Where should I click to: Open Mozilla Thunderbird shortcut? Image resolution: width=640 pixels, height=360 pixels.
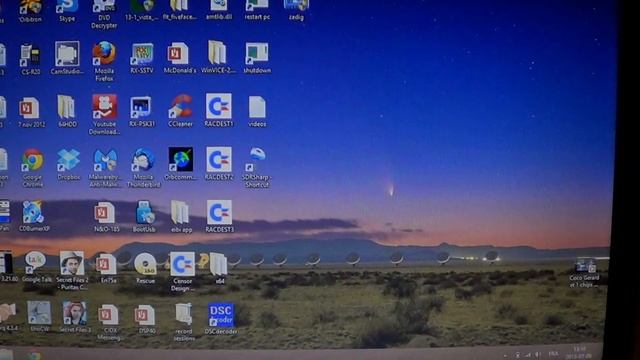143,167
